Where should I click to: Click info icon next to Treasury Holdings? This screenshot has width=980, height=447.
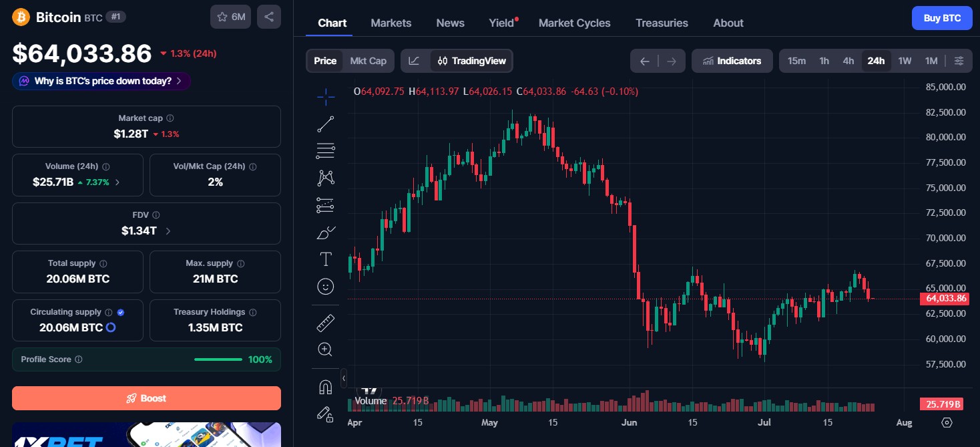(252, 312)
